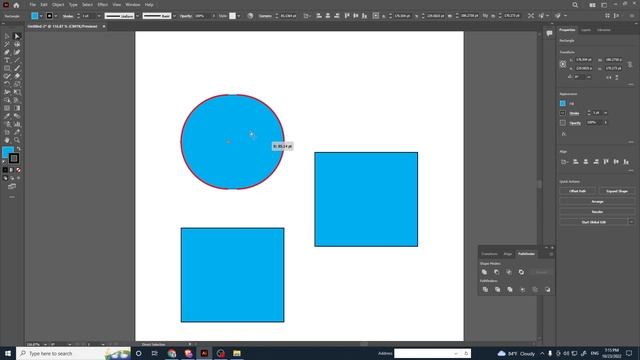Swap fill and stroke arrow in toolbox

point(18,149)
